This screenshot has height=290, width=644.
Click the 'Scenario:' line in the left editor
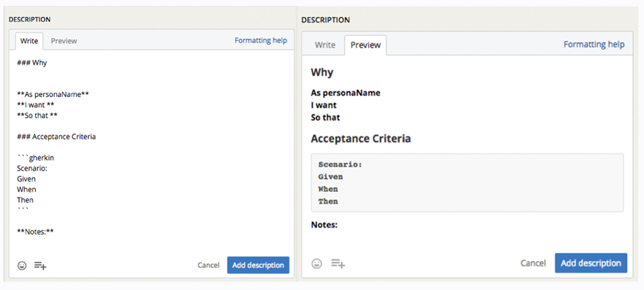click(32, 168)
